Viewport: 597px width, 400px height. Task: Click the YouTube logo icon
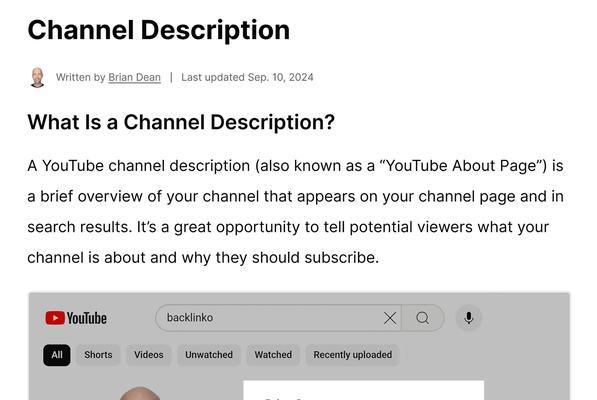pos(76,318)
